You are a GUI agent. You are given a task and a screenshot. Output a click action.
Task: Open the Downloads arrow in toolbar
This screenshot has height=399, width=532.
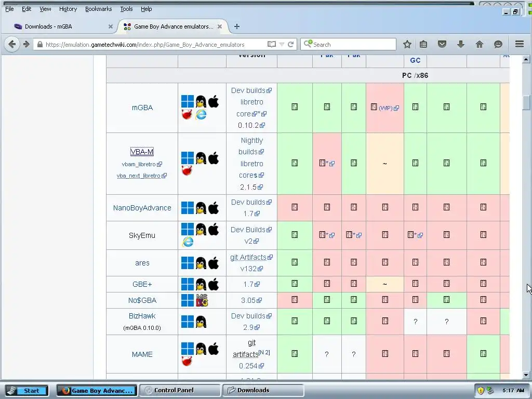[460, 44]
